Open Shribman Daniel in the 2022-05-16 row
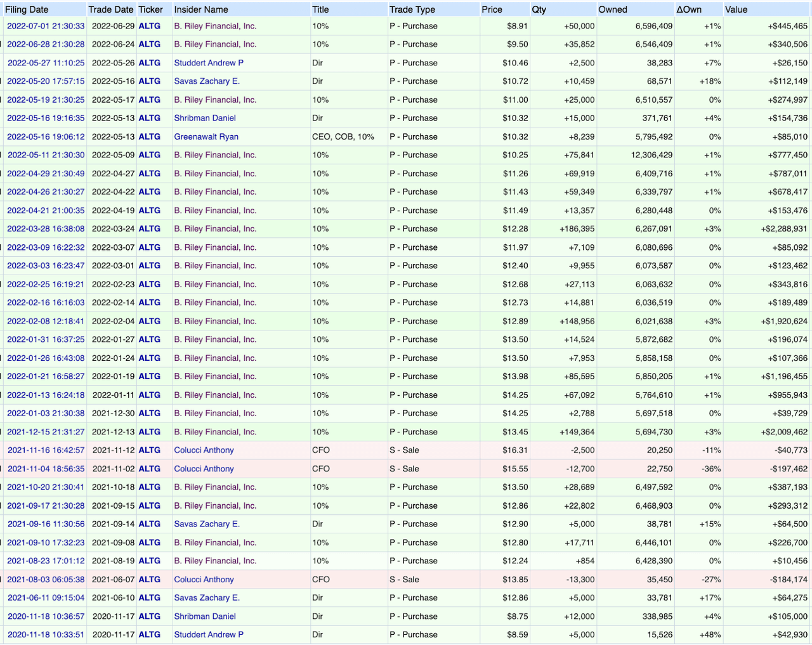812x645 pixels. 205,118
